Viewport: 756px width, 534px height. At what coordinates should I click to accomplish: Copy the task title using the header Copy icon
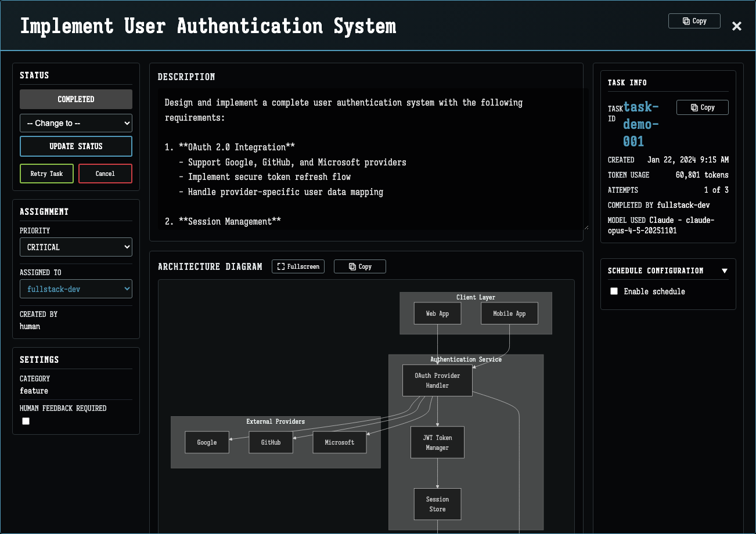click(694, 20)
